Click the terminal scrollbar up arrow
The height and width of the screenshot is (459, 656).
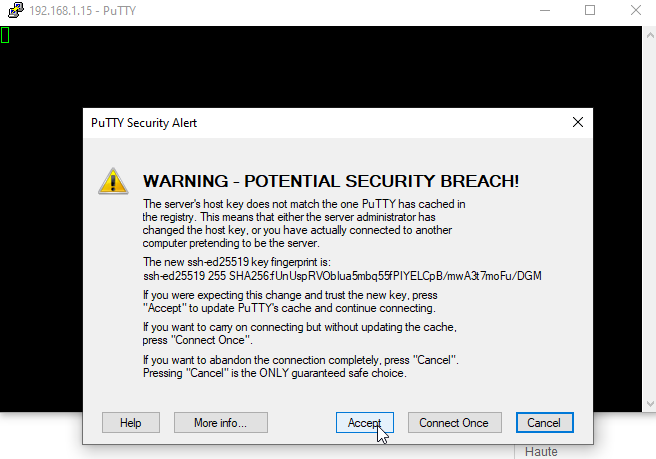650,35
